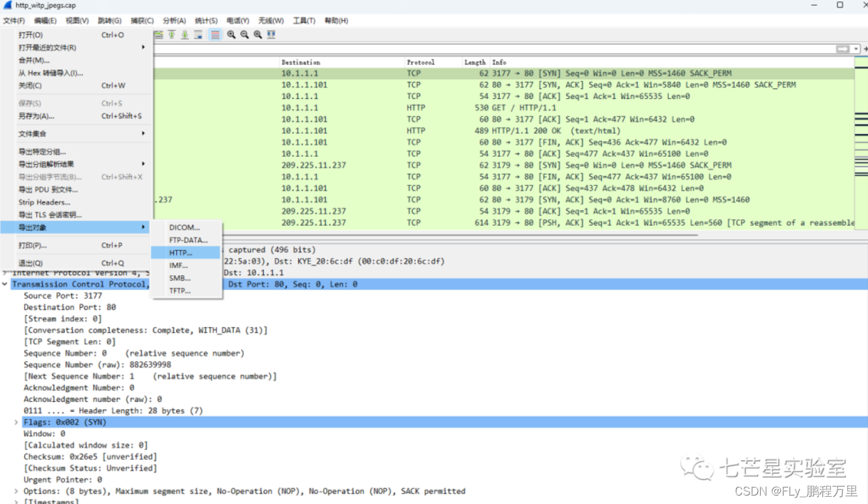This screenshot has width=868, height=504.
Task: Click the zoom out magnifier icon
Action: 244,34
